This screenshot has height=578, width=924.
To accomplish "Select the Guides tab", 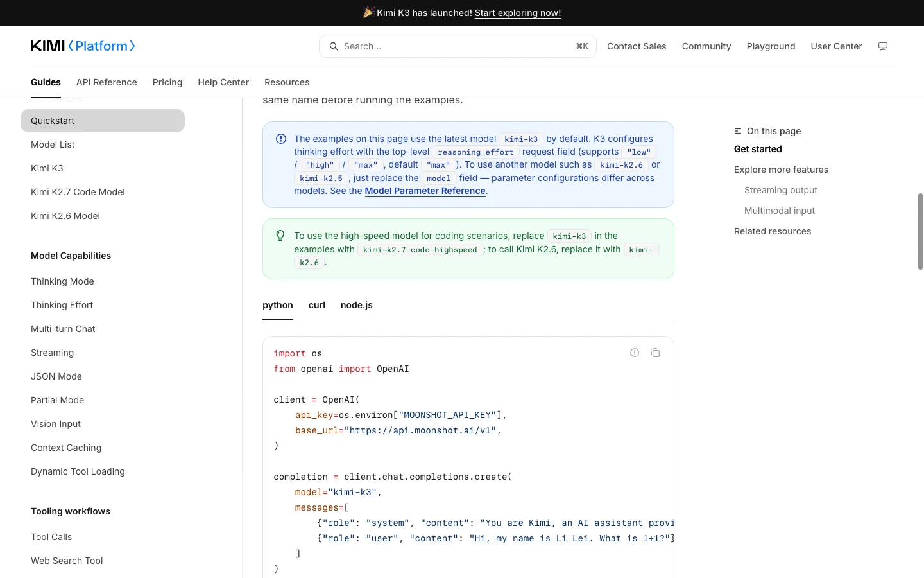I will 46,82.
